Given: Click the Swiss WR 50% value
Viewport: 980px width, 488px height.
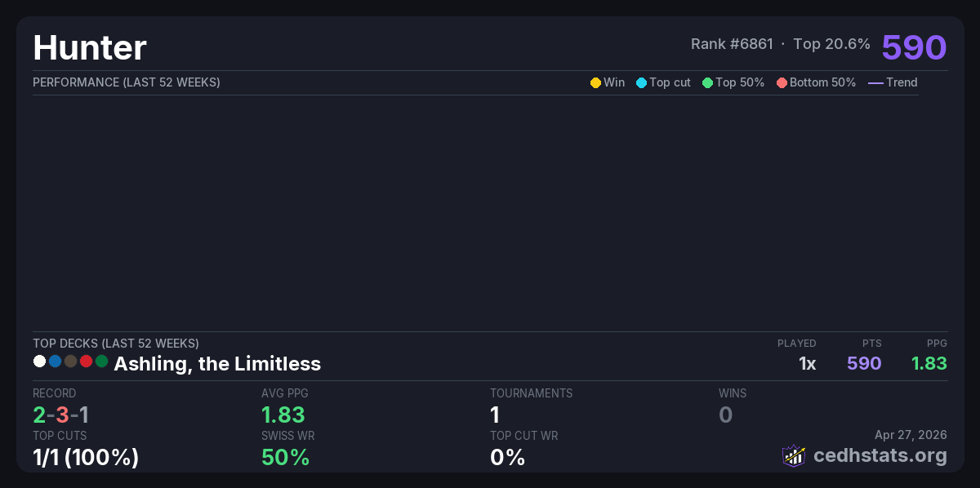Looking at the screenshot, I should click(x=285, y=457).
